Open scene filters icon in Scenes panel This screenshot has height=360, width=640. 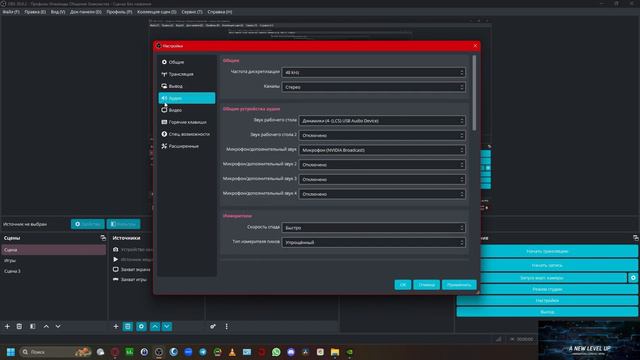pos(33,326)
